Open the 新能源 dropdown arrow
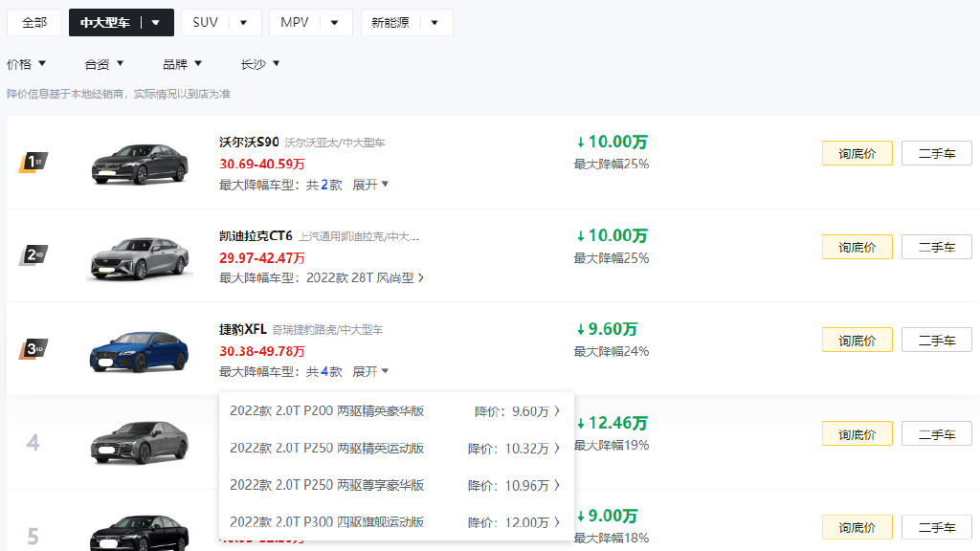This screenshot has height=551, width=980. 434,23
